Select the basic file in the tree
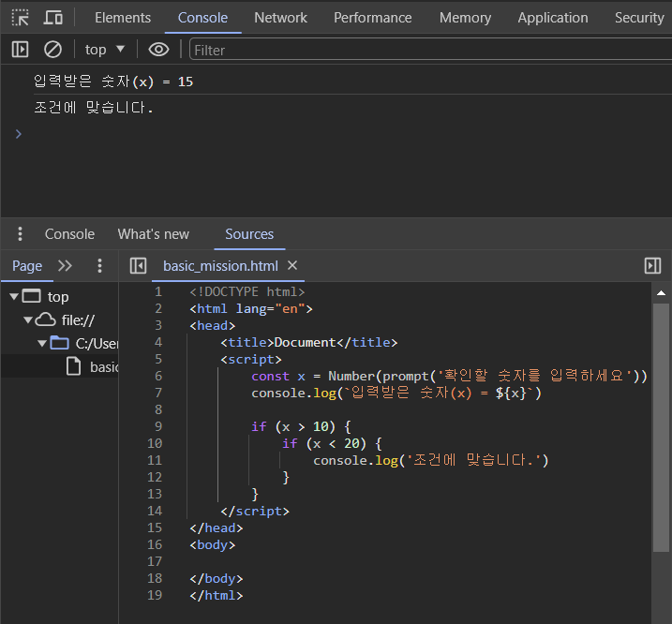Screen dimensions: 672x624 [91, 367]
